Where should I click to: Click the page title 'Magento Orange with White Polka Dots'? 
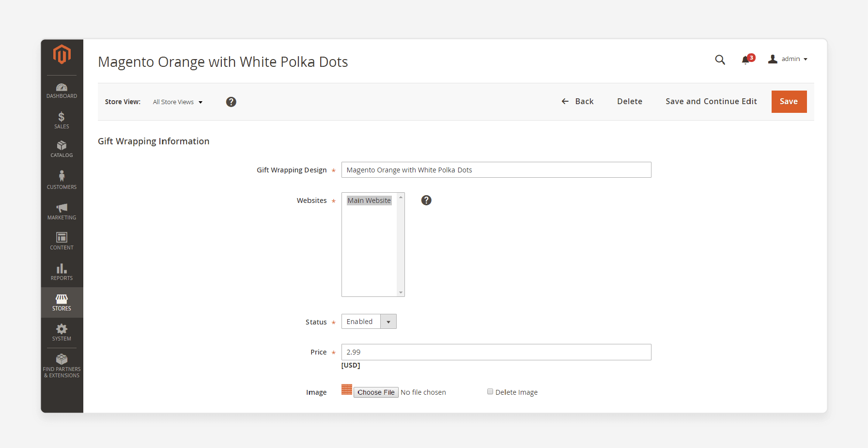pyautogui.click(x=223, y=62)
